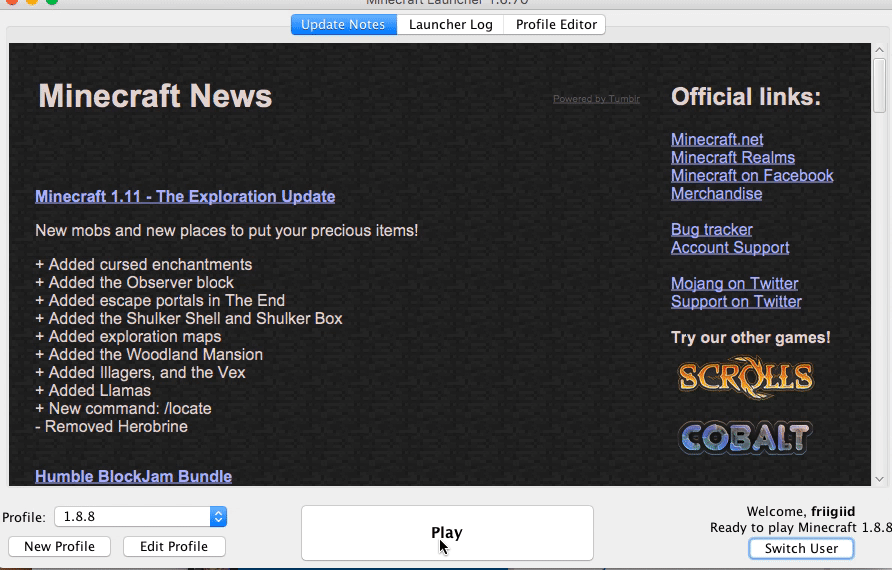Click the '+ Added exploration maps' line
This screenshot has width=892, height=570.
coord(128,337)
